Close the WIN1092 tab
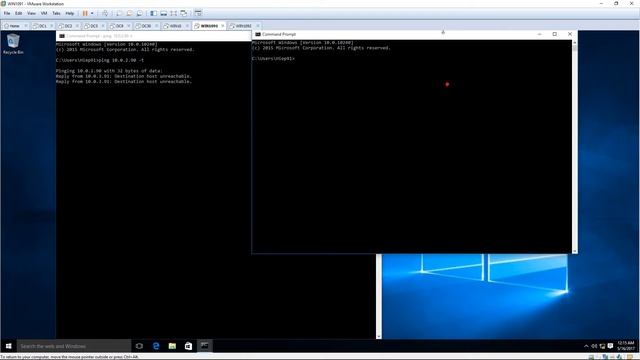Viewport: 640px width, 360px height. tap(258, 26)
